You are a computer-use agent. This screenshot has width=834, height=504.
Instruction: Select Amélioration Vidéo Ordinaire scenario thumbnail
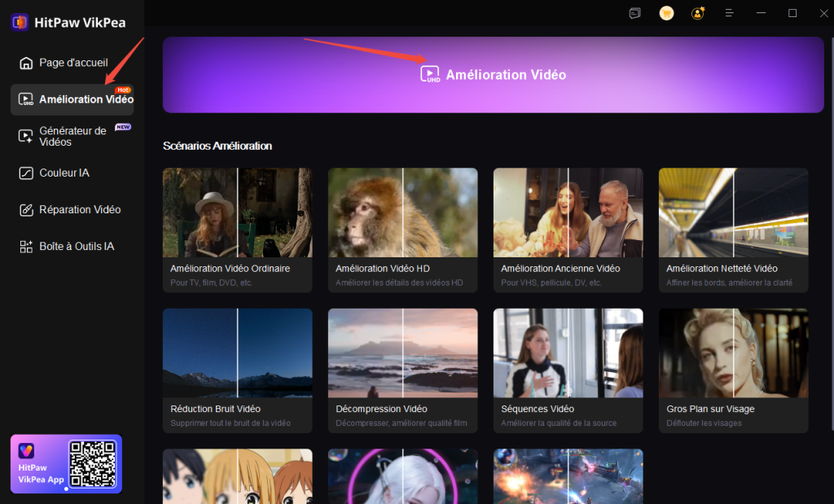(x=237, y=213)
